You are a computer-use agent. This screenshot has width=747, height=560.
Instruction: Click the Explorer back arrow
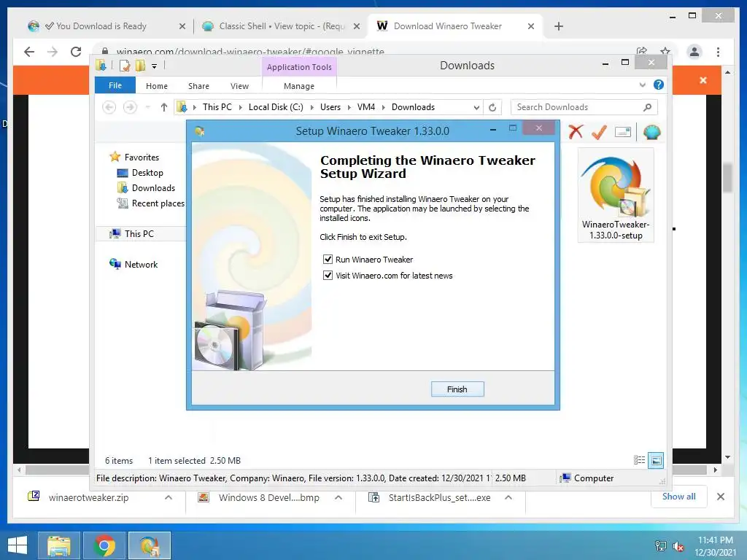pyautogui.click(x=109, y=107)
